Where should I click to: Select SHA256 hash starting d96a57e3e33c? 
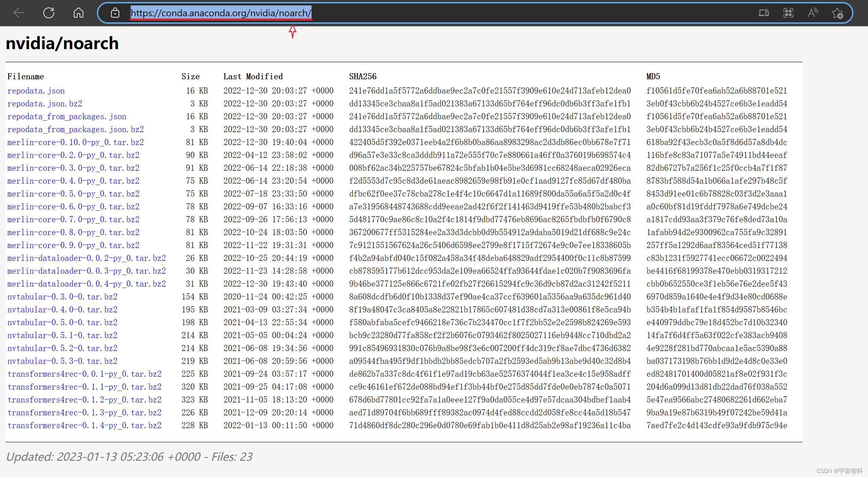click(490, 155)
